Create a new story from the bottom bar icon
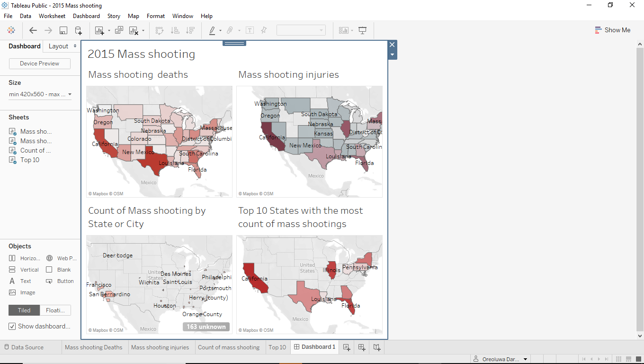 [376, 347]
